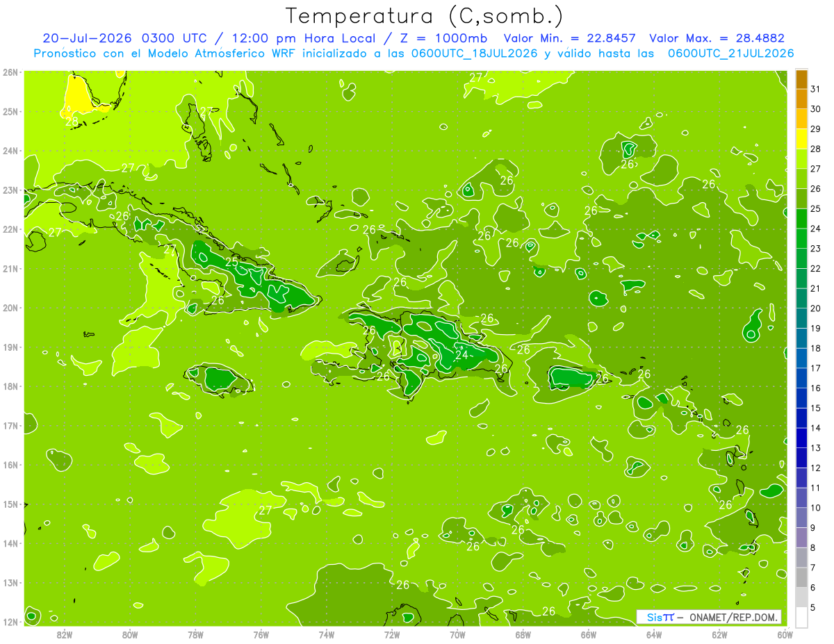The height and width of the screenshot is (644, 834).
Task: Click the "80W" longitude label
Action: pyautogui.click(x=130, y=634)
